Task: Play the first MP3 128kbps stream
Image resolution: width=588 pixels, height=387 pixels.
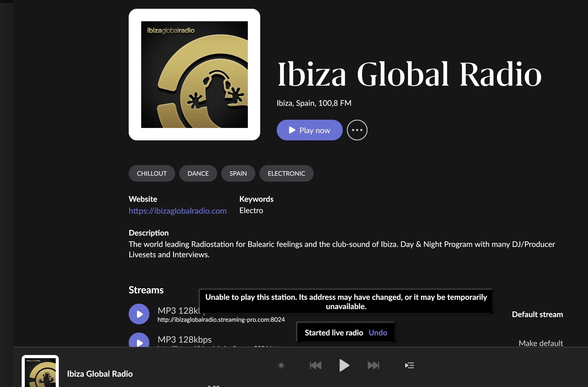Action: click(139, 314)
